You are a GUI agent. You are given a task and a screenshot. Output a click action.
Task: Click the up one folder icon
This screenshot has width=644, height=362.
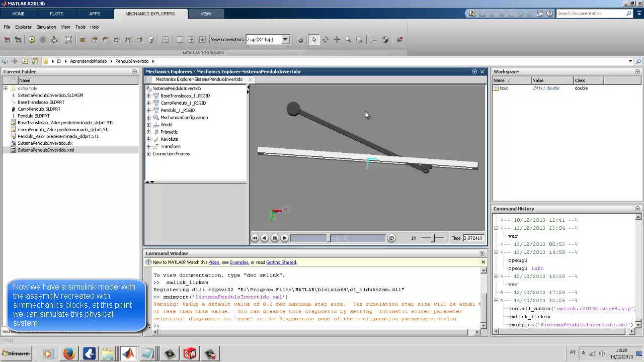(25, 61)
